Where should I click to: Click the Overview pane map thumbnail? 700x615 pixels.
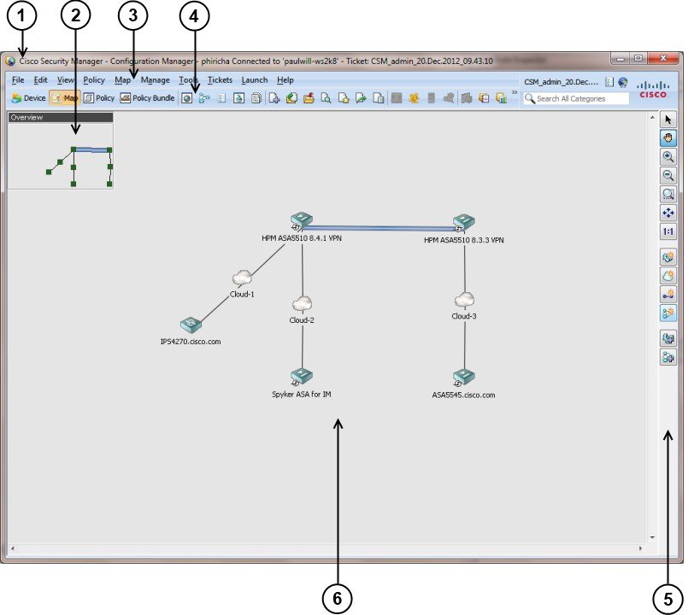click(x=61, y=155)
